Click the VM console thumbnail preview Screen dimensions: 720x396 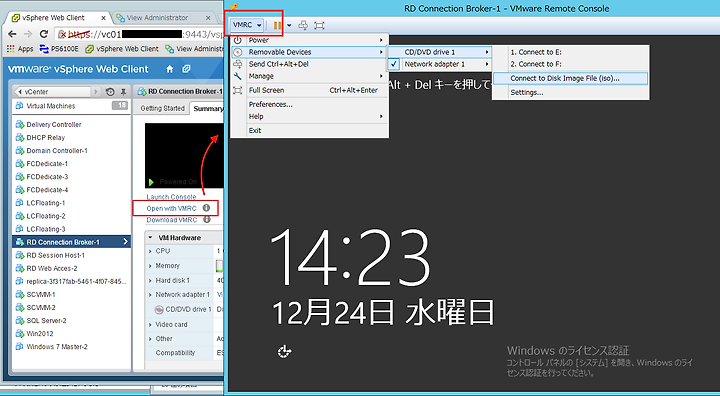184,155
